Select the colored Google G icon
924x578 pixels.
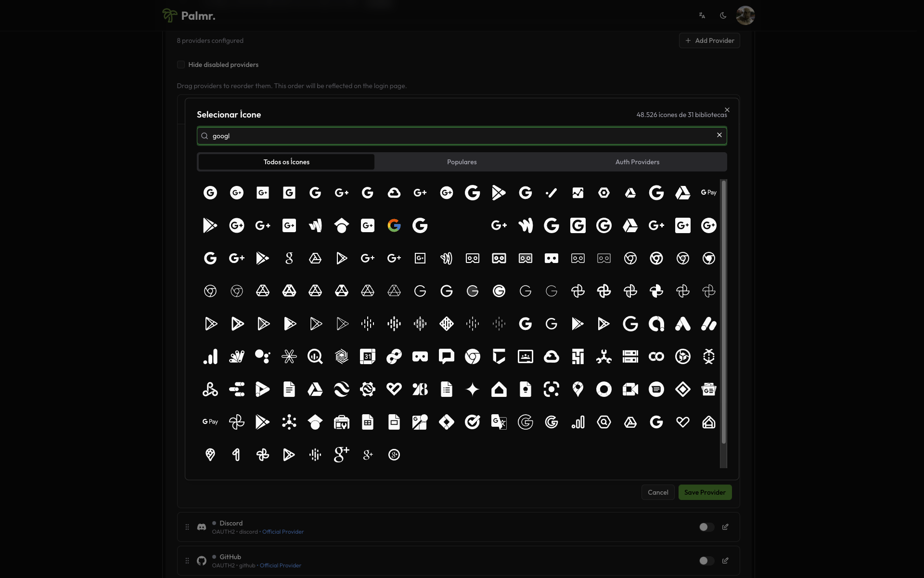(394, 225)
